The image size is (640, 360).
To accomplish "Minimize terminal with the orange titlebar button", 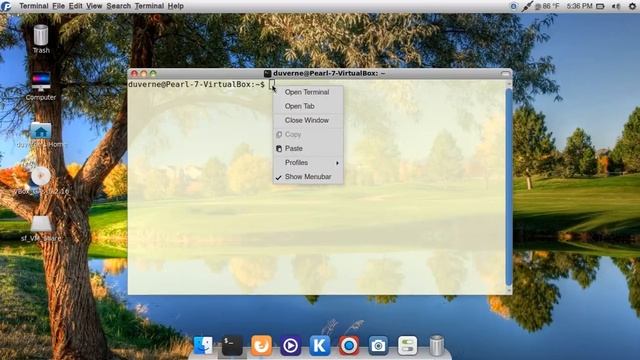I will 144,74.
